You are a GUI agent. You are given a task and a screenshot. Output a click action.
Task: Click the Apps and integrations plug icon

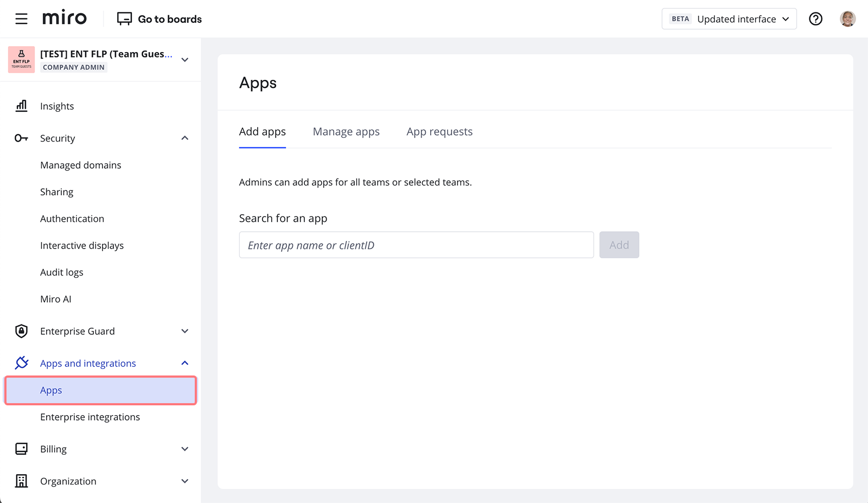(x=21, y=362)
